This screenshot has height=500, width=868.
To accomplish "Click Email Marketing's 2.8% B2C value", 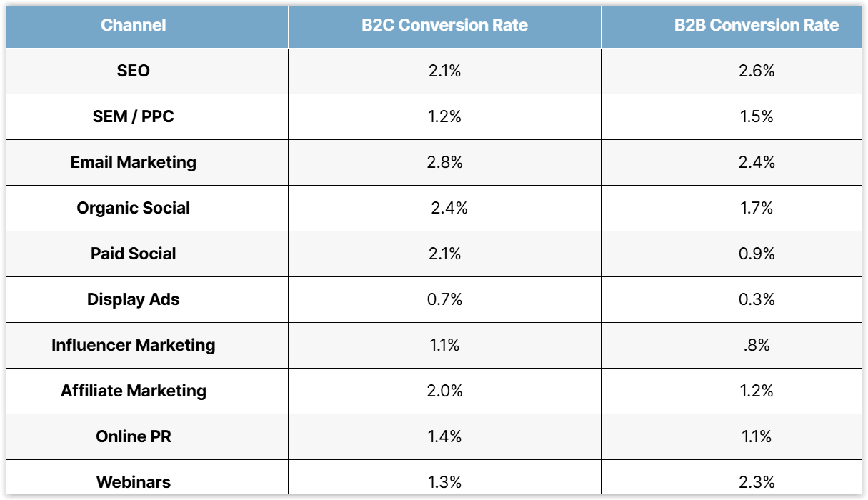I will [x=444, y=162].
